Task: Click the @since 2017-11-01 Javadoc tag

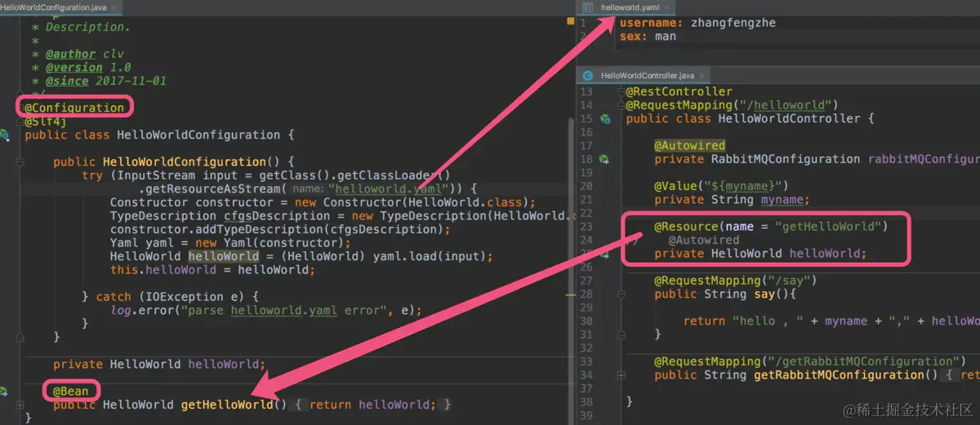Action: pos(105,81)
